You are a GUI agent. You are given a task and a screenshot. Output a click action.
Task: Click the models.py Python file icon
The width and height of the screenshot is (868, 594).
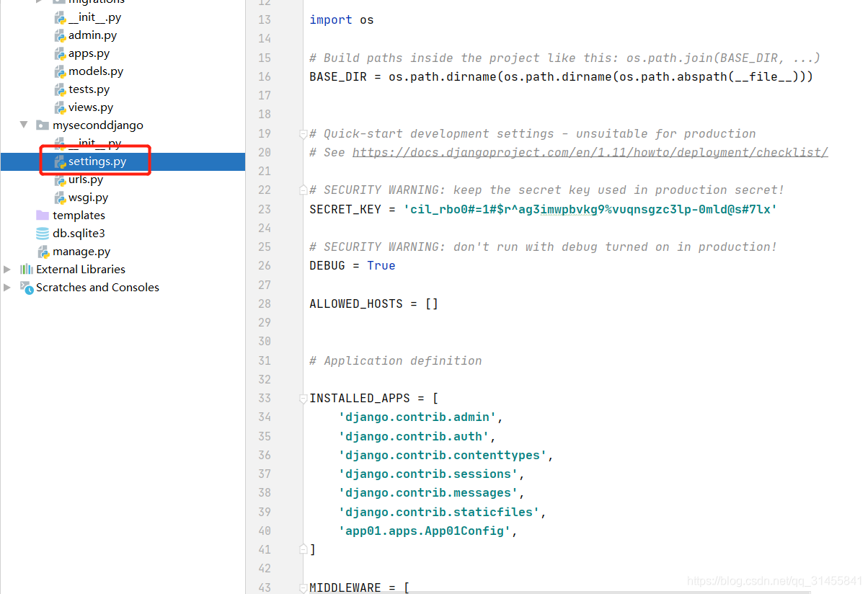(x=61, y=71)
